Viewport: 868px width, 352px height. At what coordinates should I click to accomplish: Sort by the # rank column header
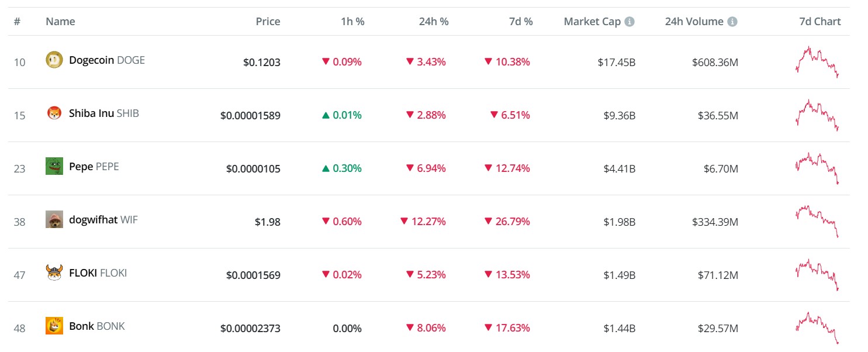coord(18,22)
